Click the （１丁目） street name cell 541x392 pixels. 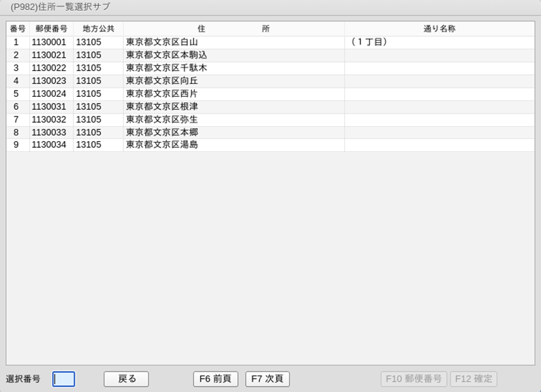369,42
